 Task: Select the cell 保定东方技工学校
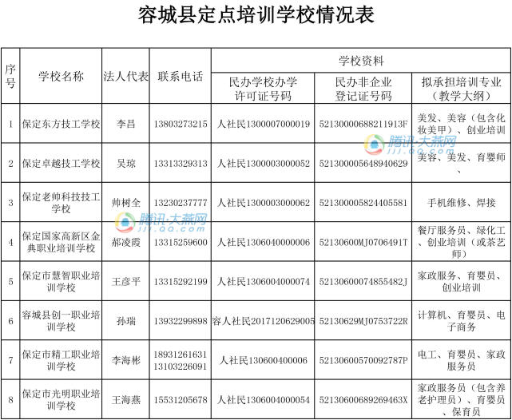coord(61,124)
